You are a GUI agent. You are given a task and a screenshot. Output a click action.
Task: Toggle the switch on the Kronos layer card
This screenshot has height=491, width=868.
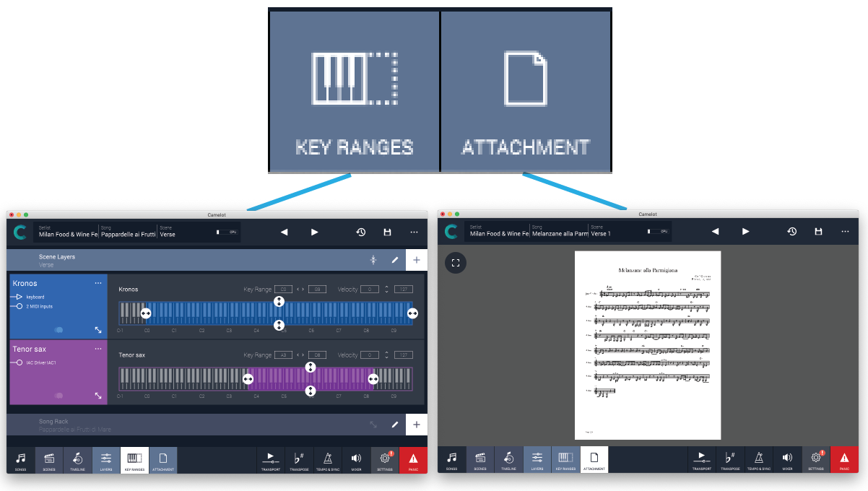pyautogui.click(x=59, y=330)
